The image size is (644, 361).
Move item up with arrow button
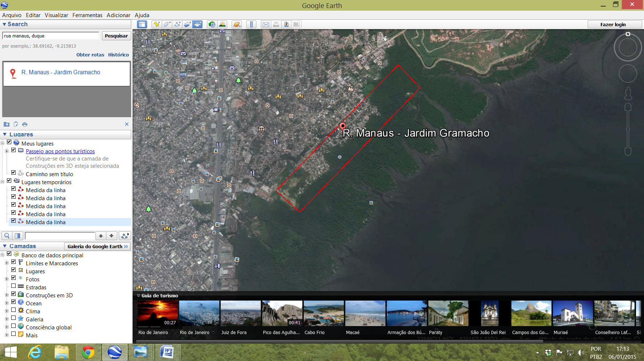point(101,236)
